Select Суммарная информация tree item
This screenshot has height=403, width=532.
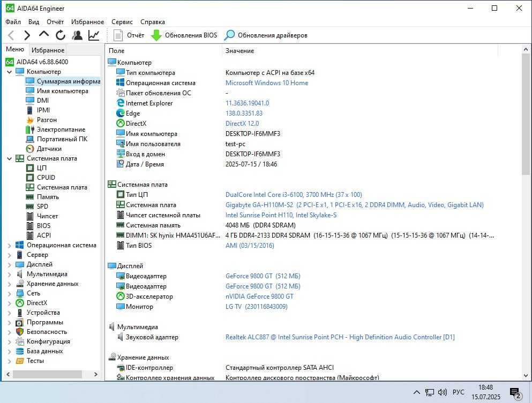(x=68, y=81)
